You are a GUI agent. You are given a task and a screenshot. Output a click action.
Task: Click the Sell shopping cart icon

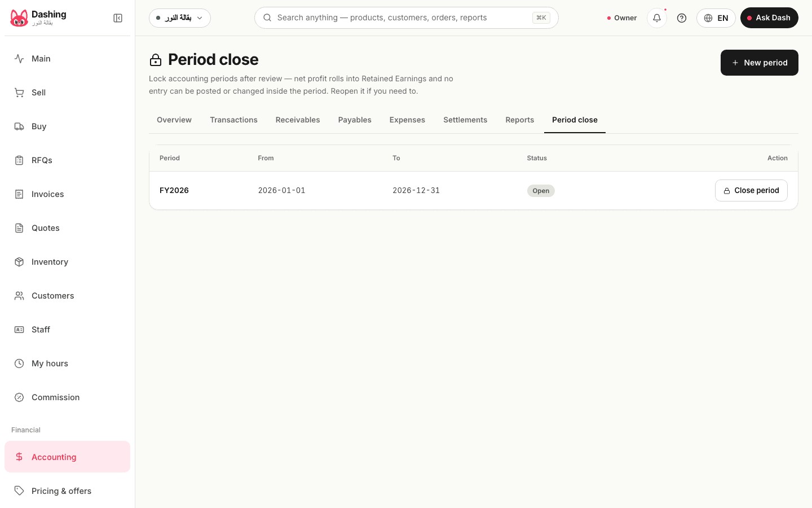click(x=19, y=93)
